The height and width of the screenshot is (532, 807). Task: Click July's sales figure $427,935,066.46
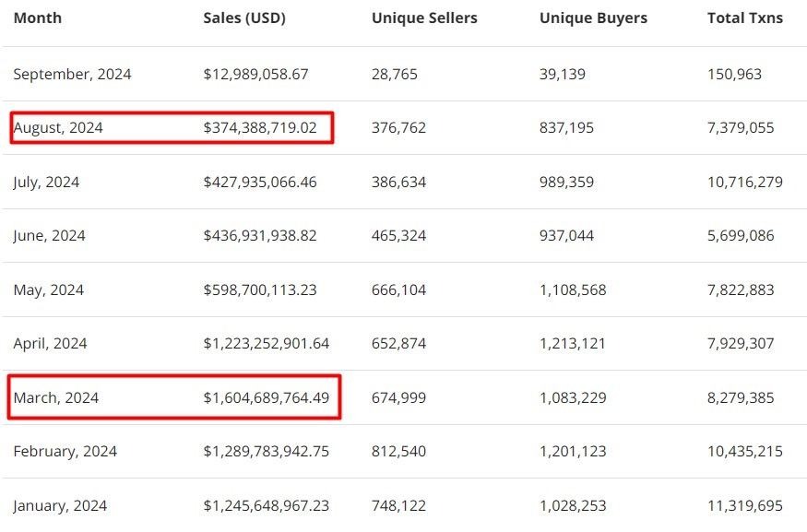click(259, 182)
